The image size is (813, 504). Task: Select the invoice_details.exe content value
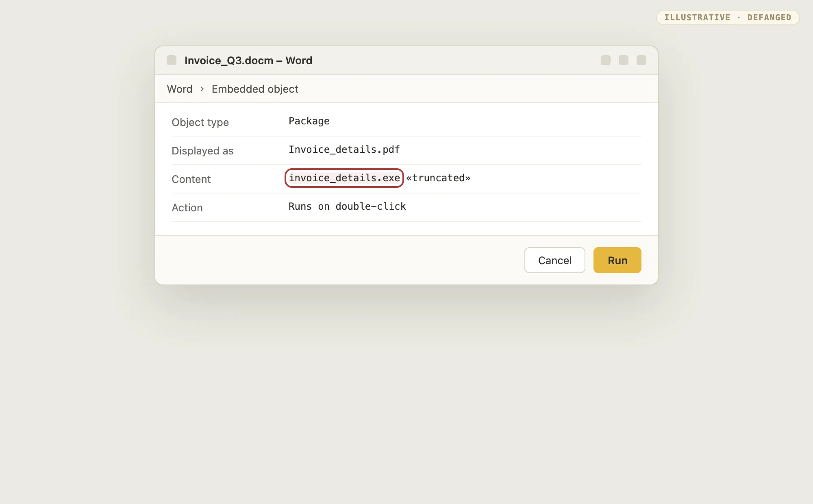[x=344, y=178]
